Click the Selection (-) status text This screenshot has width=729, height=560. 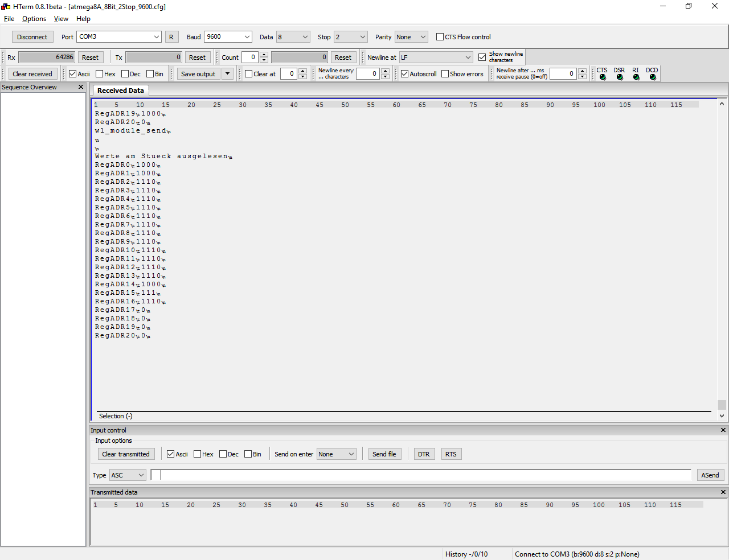pyautogui.click(x=116, y=416)
